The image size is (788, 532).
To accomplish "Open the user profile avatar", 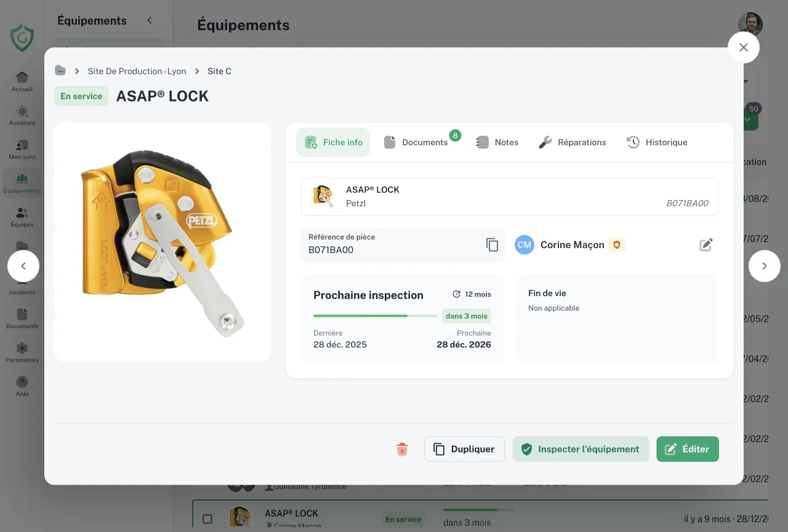I will 750,25.
